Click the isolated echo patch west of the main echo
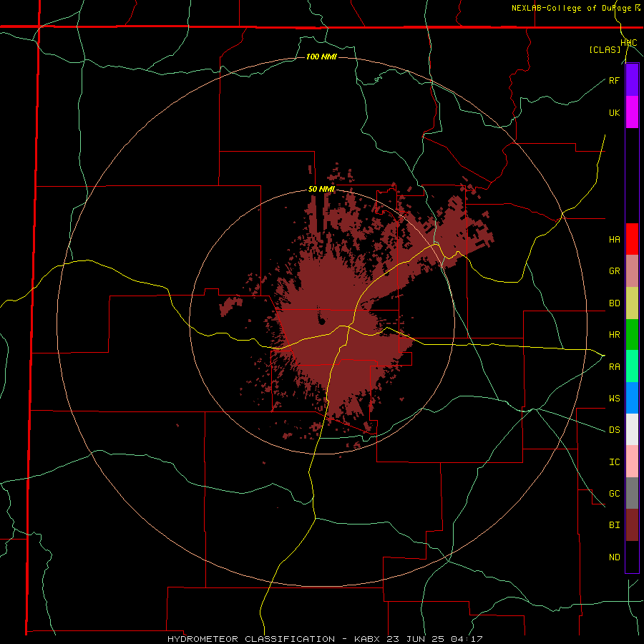 [x=231, y=306]
